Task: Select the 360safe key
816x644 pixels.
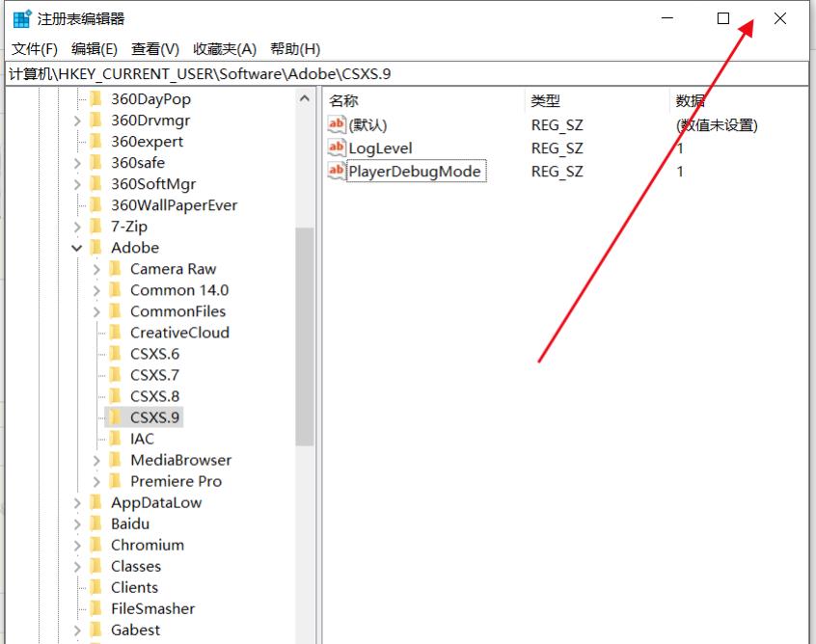Action: pyautogui.click(x=138, y=163)
